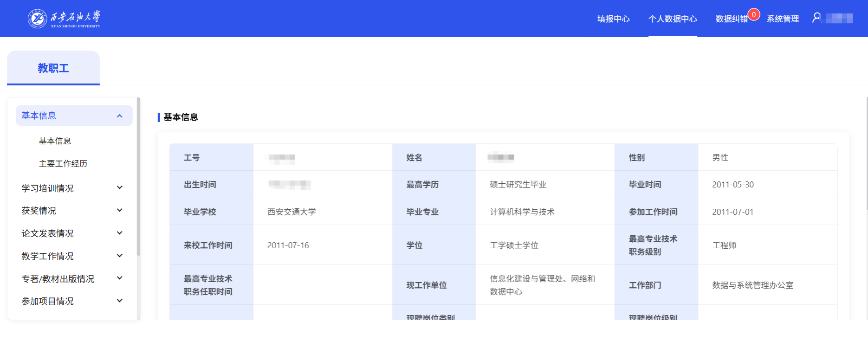
Task: Expand the 教学工作情况 chevron
Action: pyautogui.click(x=120, y=256)
